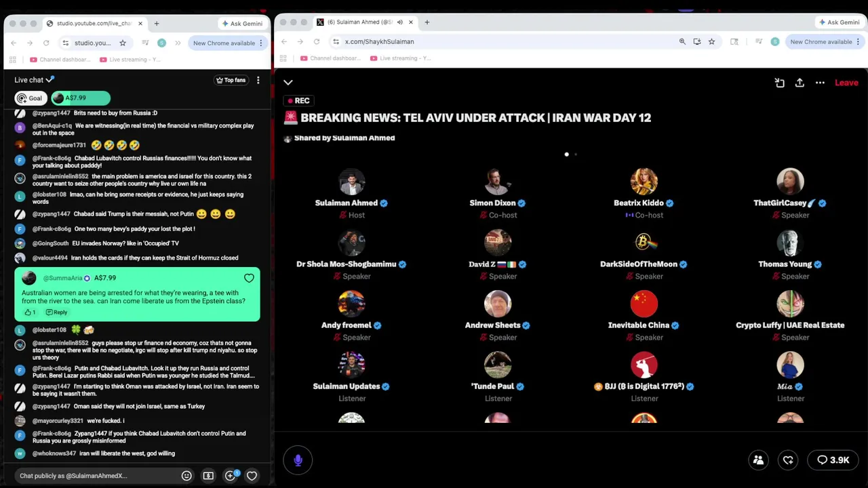Ask Gemini in the Studio window
Screen dimensions: 868x488
(x=242, y=23)
